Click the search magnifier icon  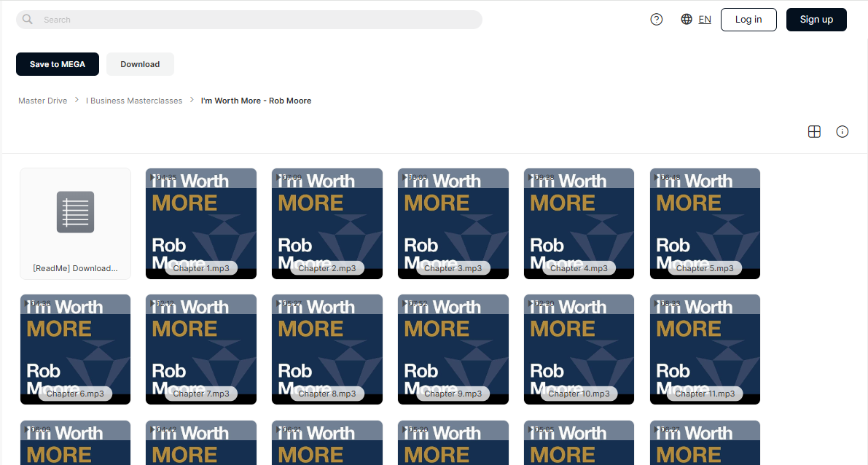tap(27, 20)
